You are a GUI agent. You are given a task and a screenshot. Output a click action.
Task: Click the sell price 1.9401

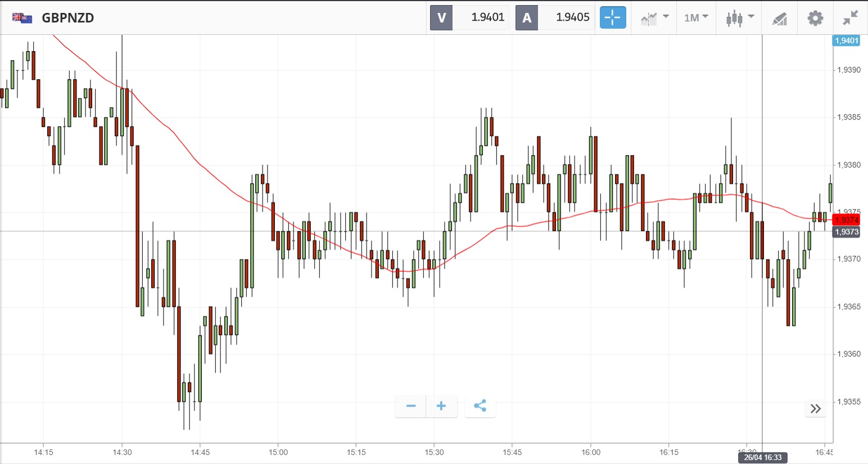pos(487,17)
